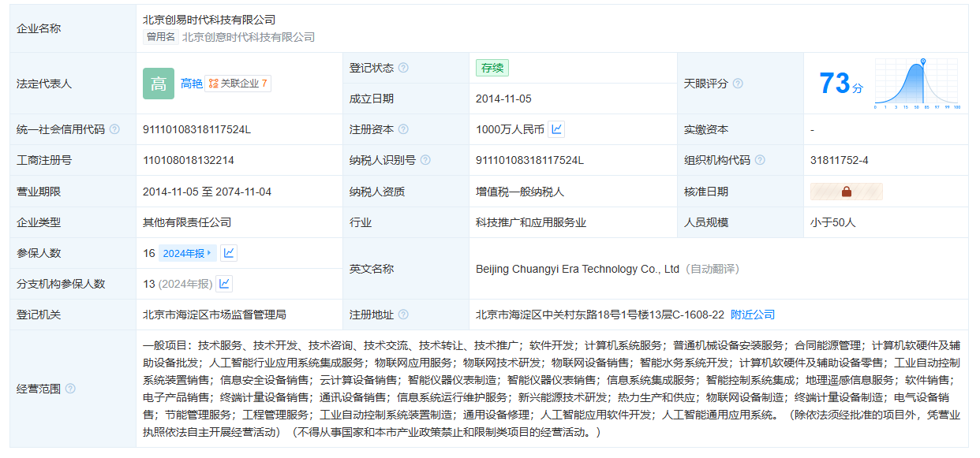The height and width of the screenshot is (458, 980).
Task: Click the help icon beside 经营范围
Action: tap(70, 389)
